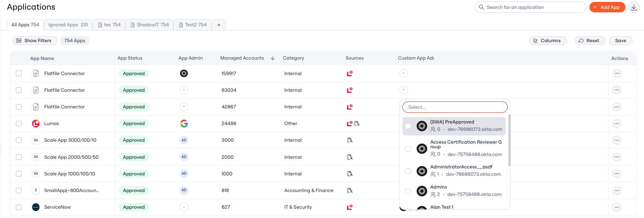644x218 pixels.
Task: Open actions menu for the ServiceNow row
Action: 617,207
